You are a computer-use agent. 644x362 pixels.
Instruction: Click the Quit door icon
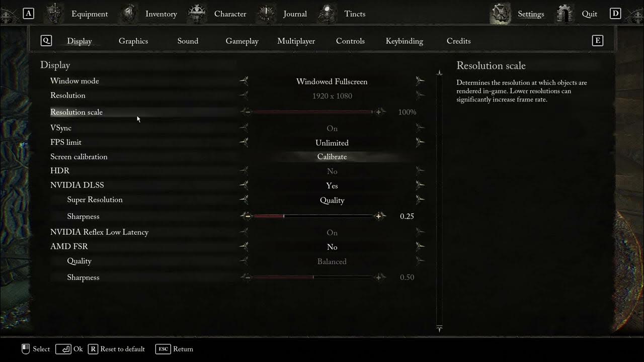(563, 14)
